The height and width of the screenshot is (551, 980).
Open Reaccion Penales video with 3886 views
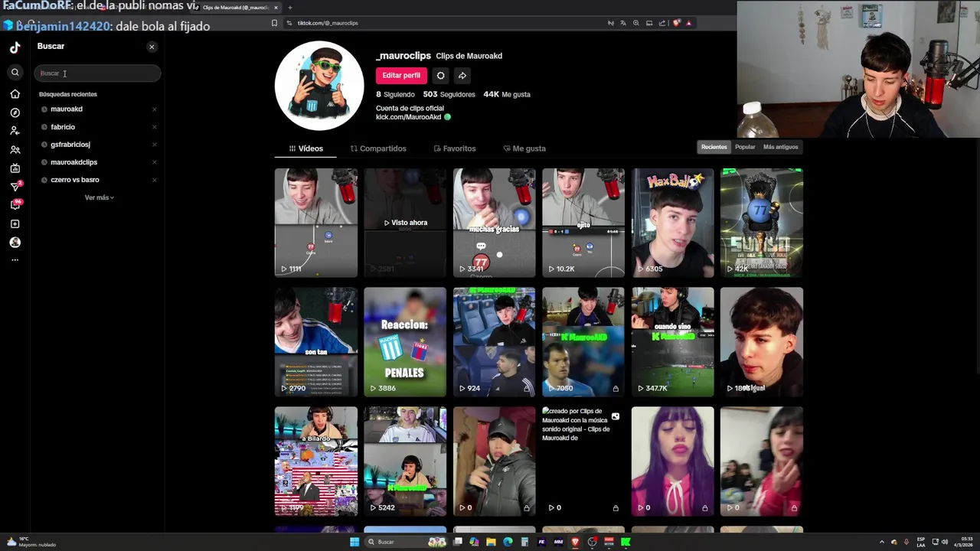[405, 342]
